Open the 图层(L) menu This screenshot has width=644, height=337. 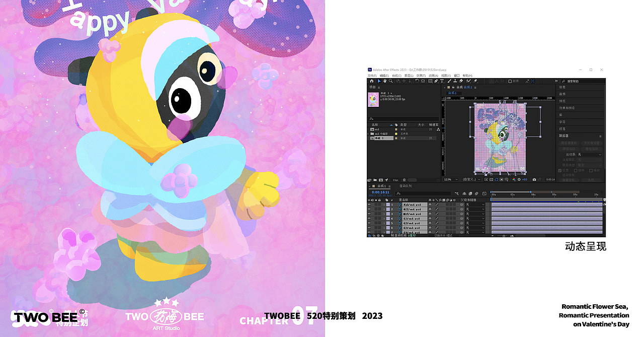[x=409, y=76]
